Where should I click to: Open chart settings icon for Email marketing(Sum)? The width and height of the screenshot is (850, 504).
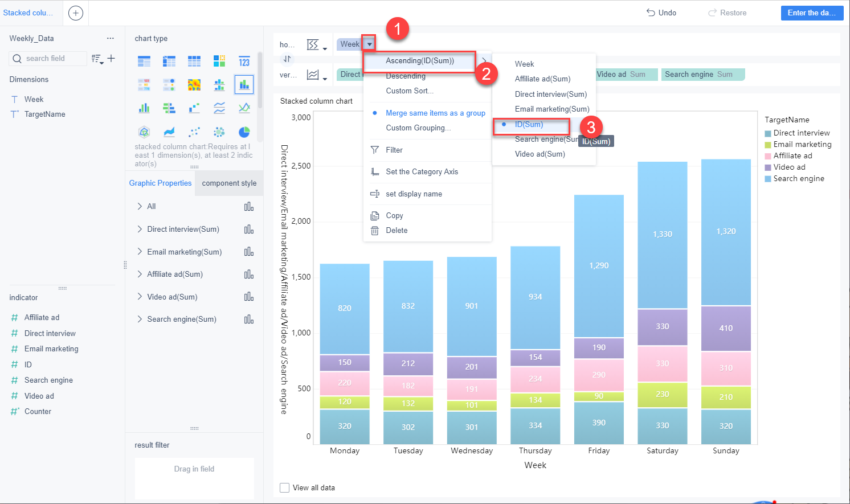coord(249,252)
